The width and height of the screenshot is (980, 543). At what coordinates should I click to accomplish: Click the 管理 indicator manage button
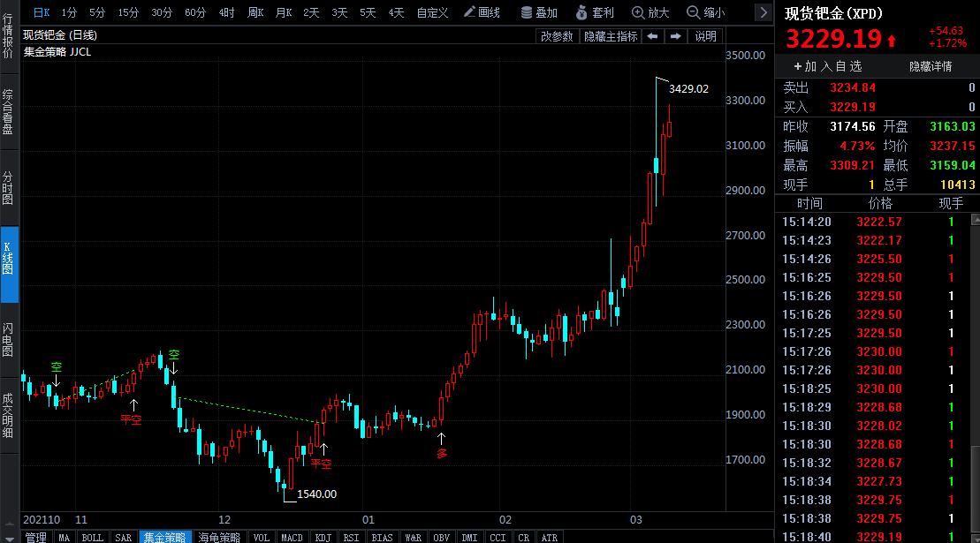(x=35, y=538)
